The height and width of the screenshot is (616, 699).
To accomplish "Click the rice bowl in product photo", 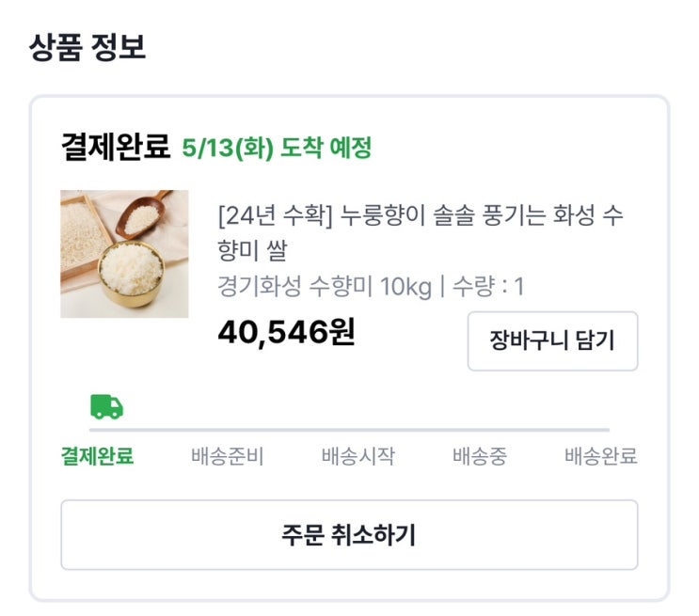I will point(130,276).
